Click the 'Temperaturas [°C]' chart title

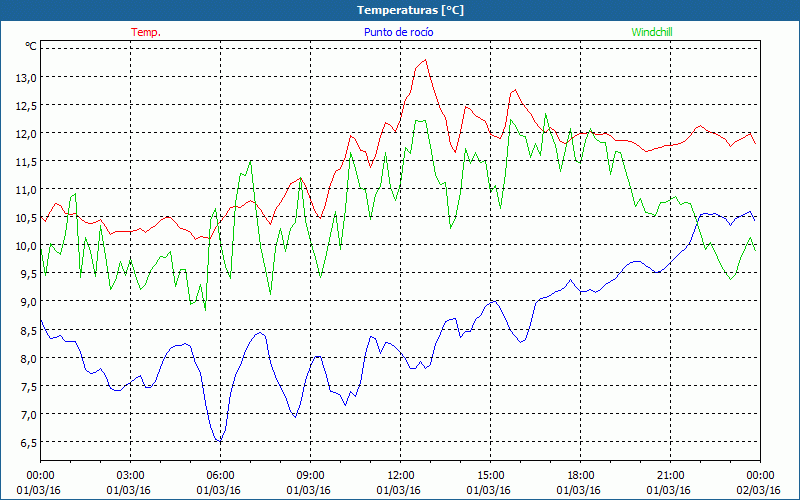[410, 10]
